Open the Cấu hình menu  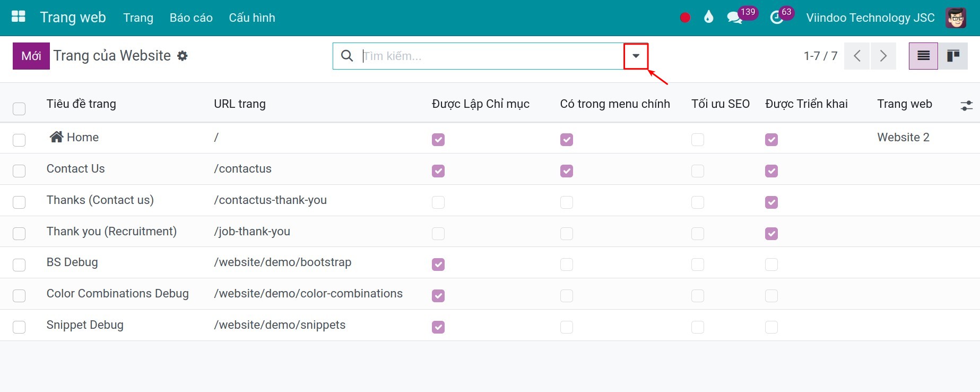(x=252, y=18)
